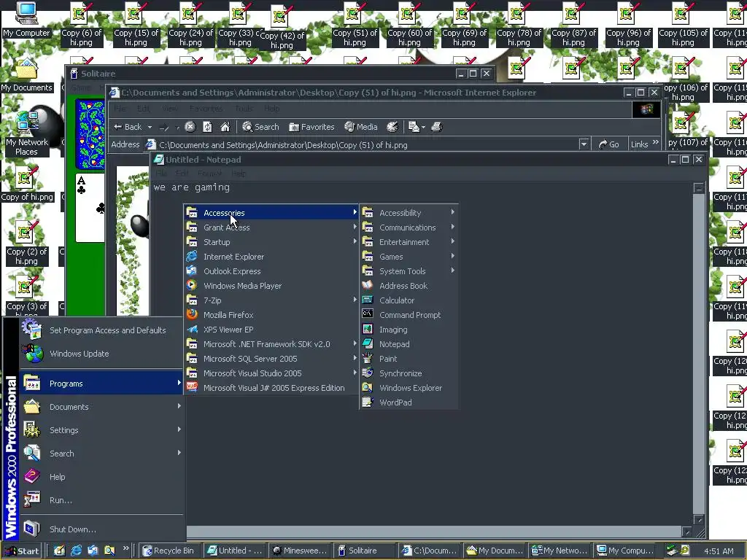The height and width of the screenshot is (560, 747).
Task: Launch Mozilla Firefox from Programs menu
Action: coord(271,315)
